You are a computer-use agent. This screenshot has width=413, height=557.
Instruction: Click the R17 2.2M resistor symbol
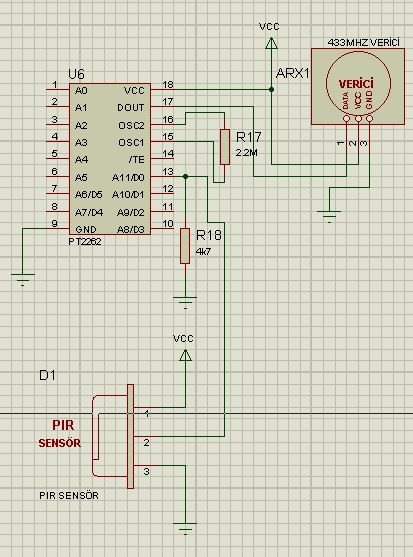pyautogui.click(x=224, y=147)
